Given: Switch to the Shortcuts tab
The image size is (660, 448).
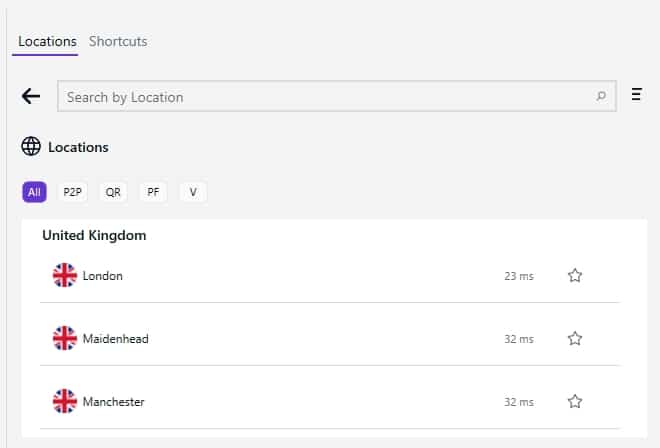Looking at the screenshot, I should pos(118,41).
